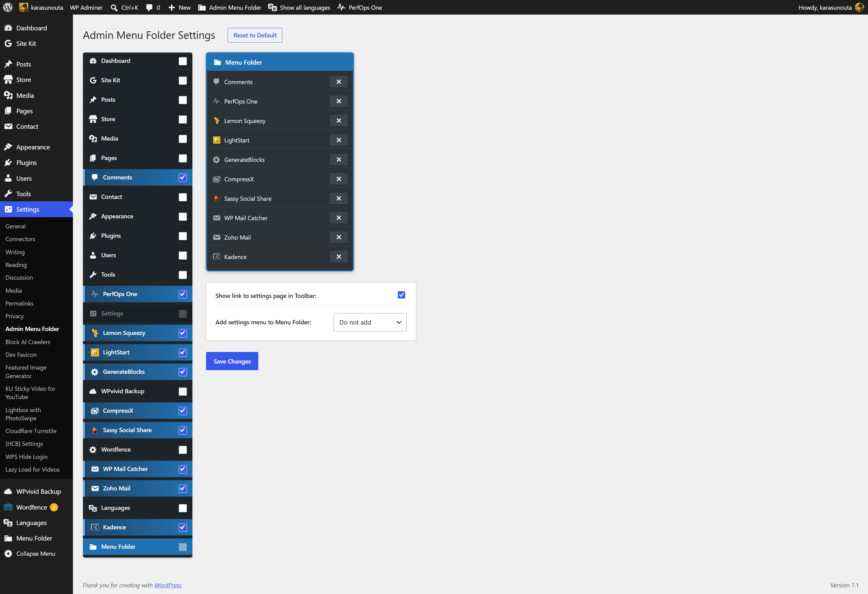Uncheck the PerfOps One checkbox
This screenshot has width=868, height=594.
(x=183, y=294)
